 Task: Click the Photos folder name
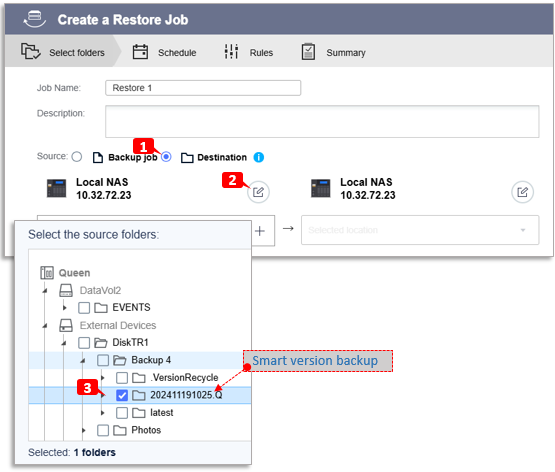[146, 430]
